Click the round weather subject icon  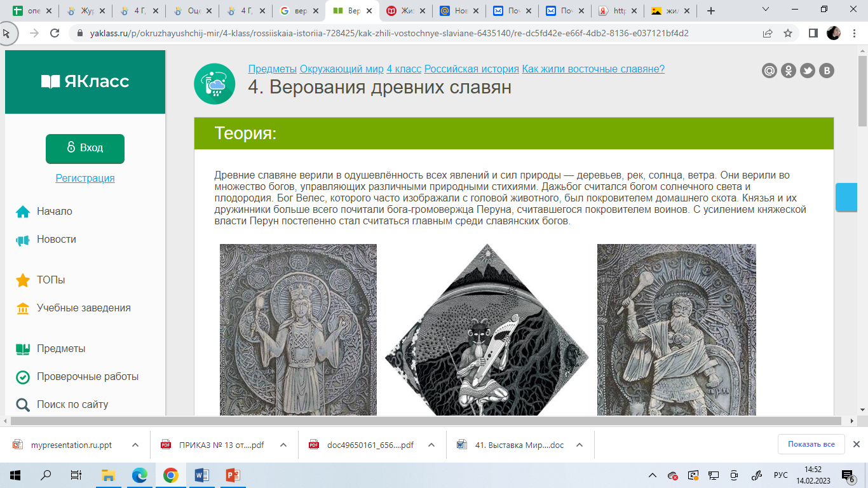tap(215, 84)
